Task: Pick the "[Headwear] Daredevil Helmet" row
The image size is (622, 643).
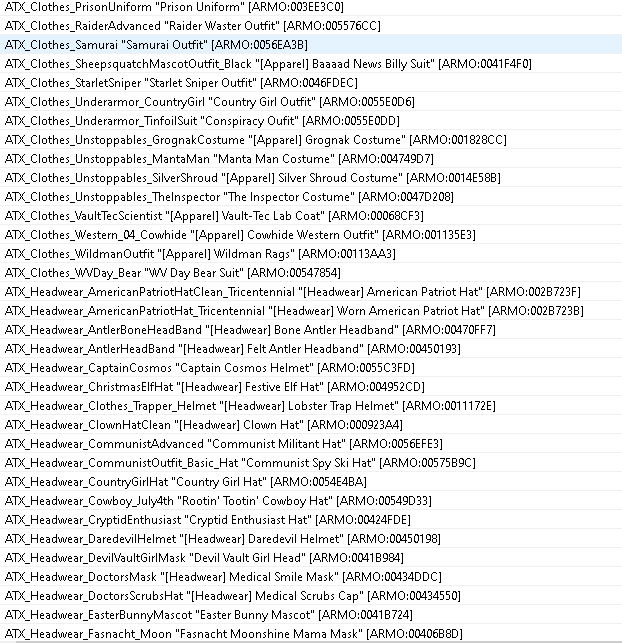Action: click(x=311, y=538)
